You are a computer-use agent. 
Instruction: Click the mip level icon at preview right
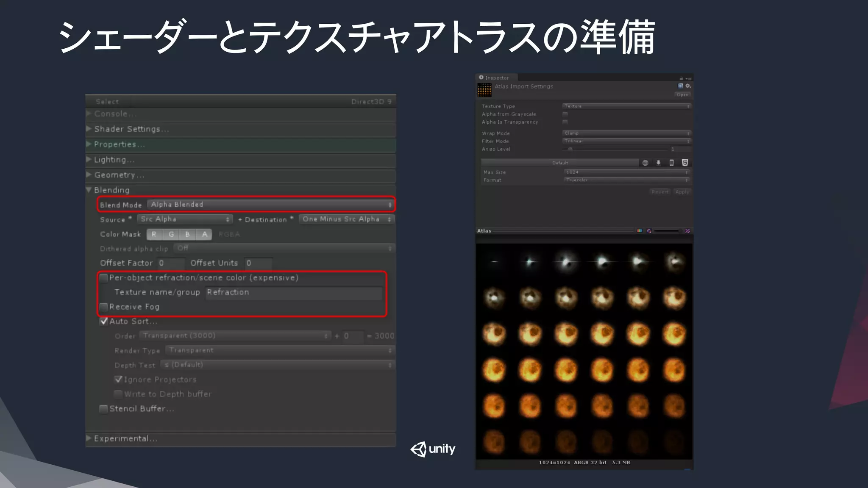(x=687, y=231)
